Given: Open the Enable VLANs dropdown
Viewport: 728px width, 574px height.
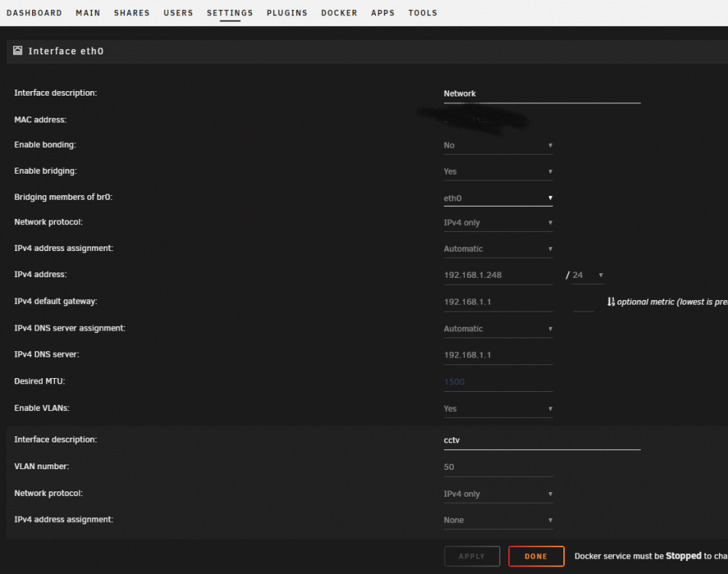Looking at the screenshot, I should point(498,409).
